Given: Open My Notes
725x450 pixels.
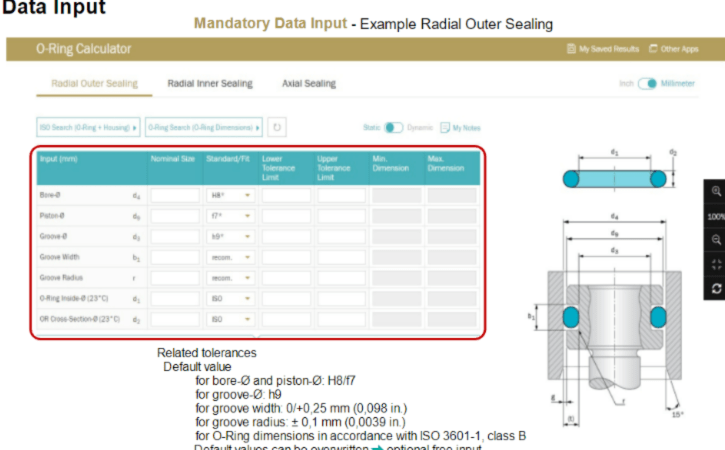Looking at the screenshot, I should pos(461,128).
